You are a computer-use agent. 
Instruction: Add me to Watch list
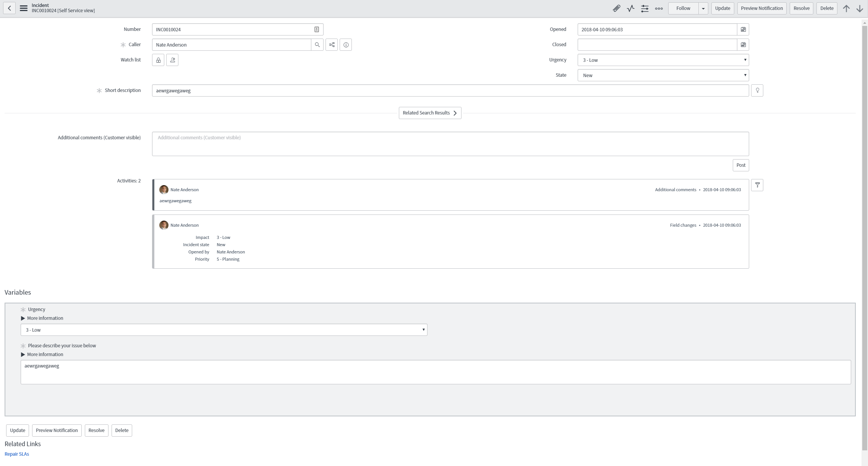pos(172,60)
